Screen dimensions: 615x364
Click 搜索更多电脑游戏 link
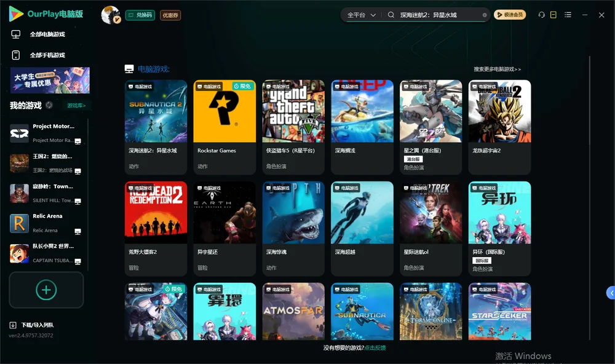pyautogui.click(x=497, y=69)
